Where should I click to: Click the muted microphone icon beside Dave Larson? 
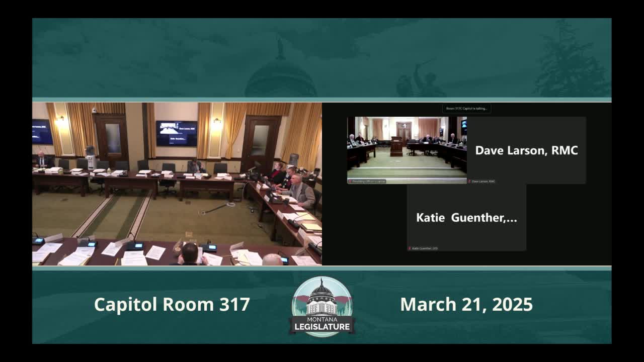[470, 182]
